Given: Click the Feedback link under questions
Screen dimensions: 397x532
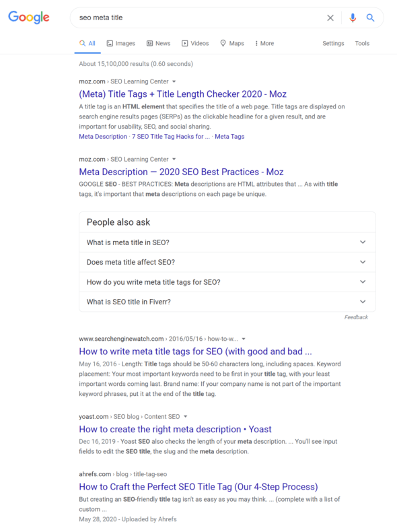Looking at the screenshot, I should pyautogui.click(x=356, y=317).
